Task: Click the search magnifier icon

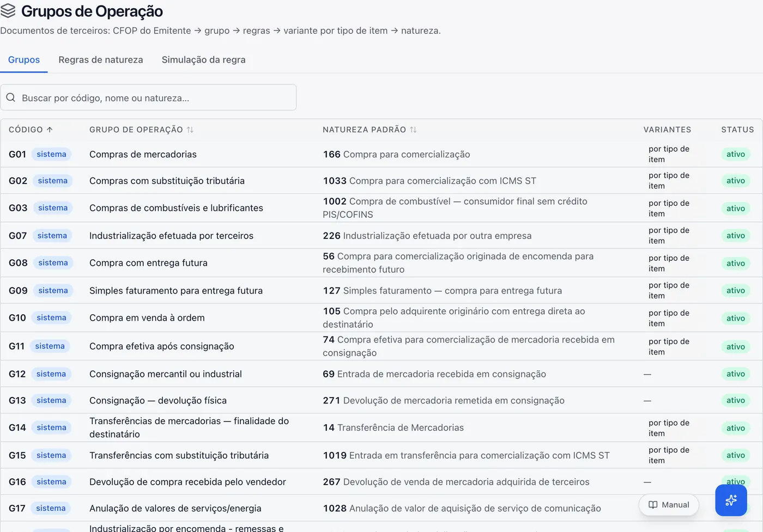Action: (x=10, y=97)
